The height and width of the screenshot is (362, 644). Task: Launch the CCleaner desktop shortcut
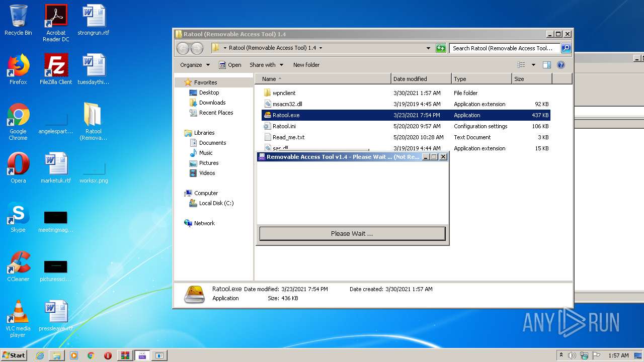click(x=18, y=266)
